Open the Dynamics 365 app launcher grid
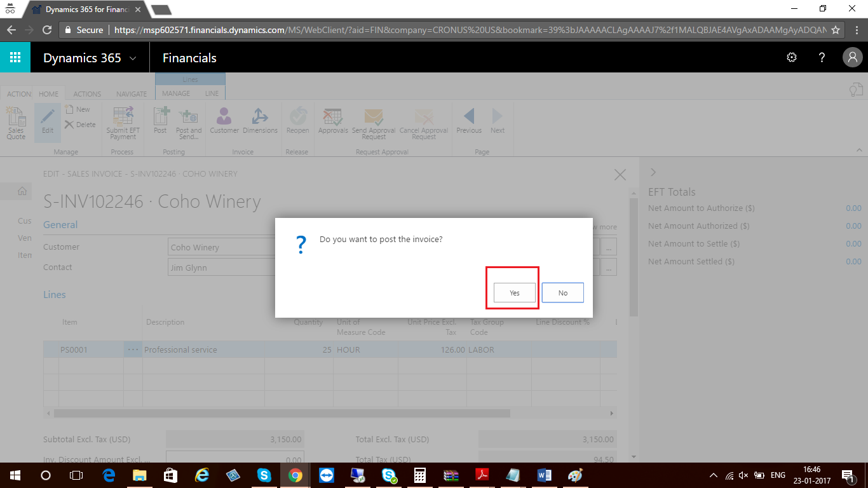This screenshot has height=488, width=868. click(x=15, y=58)
